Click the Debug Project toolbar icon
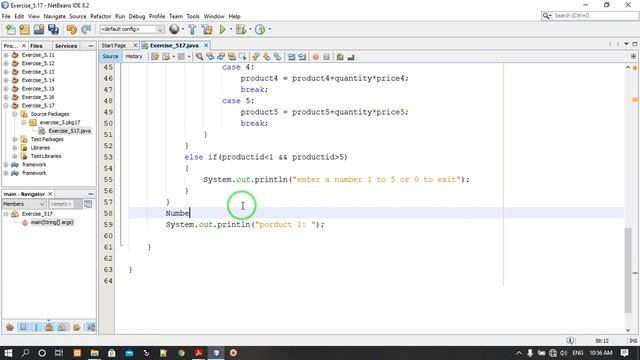Viewport: 640px width, 360px height. 241,29
